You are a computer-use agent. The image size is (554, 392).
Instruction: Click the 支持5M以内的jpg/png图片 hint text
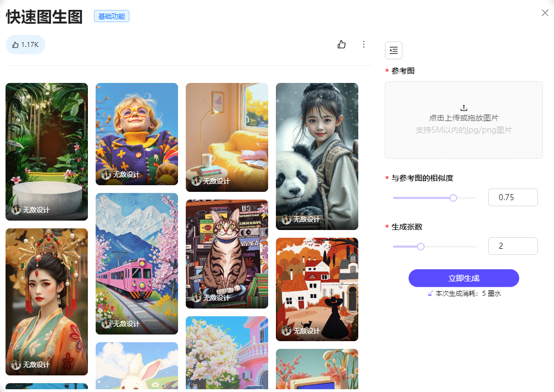[x=463, y=130]
